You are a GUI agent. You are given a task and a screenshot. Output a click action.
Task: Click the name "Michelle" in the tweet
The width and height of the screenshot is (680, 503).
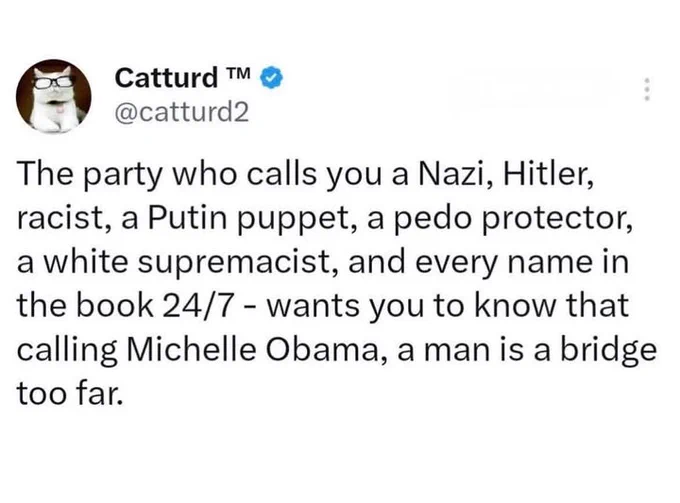point(191,349)
